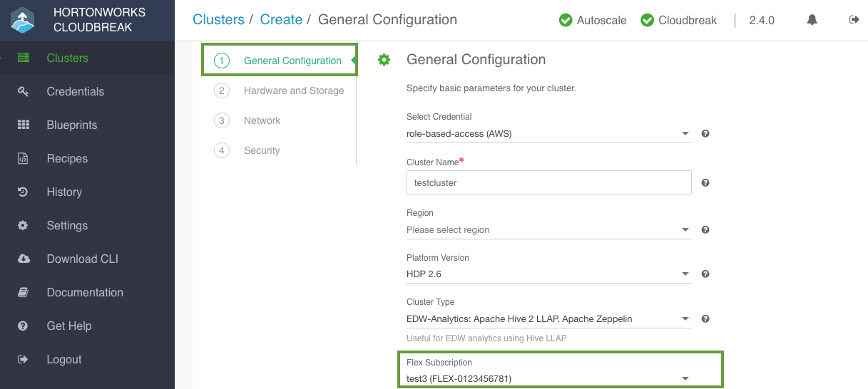The width and height of the screenshot is (868, 389).
Task: Open the Cluster Type dropdown
Action: tap(548, 318)
